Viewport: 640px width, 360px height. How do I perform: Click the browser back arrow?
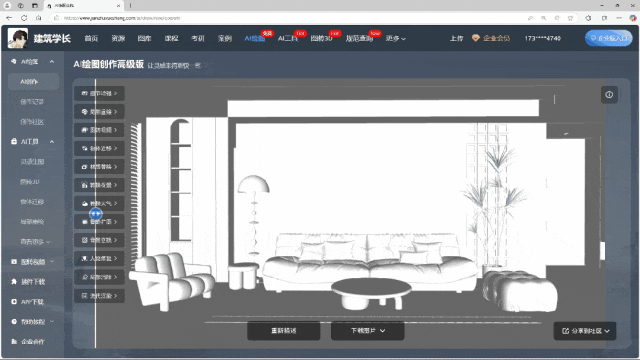[x=9, y=18]
